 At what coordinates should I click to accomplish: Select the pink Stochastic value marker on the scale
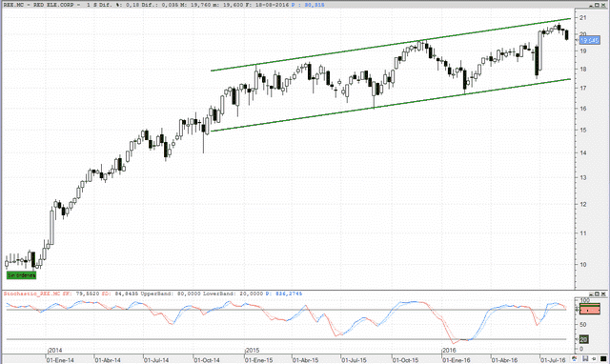coord(590,309)
